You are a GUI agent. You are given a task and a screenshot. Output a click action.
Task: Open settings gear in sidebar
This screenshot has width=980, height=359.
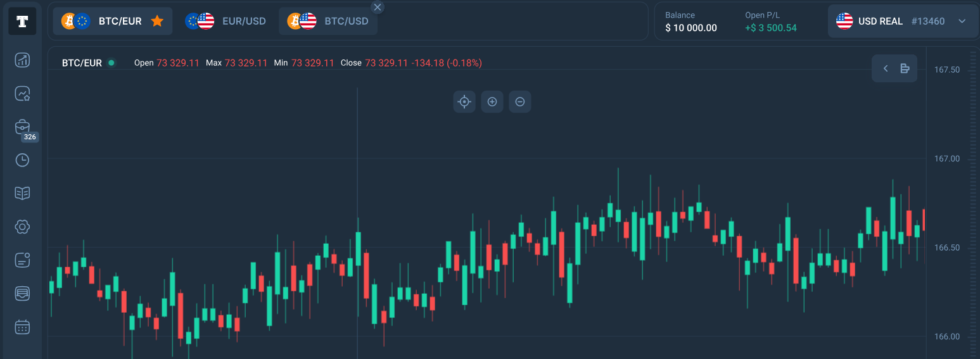[22, 227]
